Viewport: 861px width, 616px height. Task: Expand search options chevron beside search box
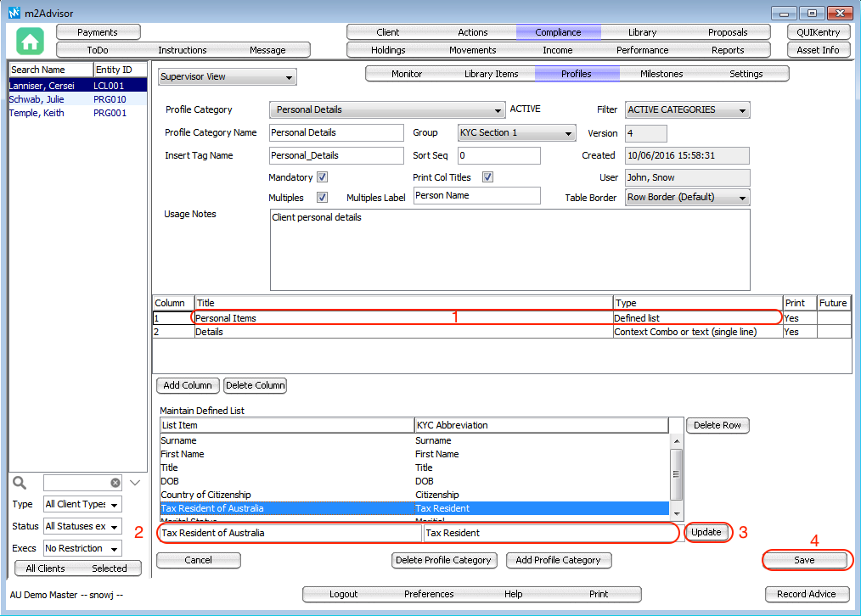[135, 483]
